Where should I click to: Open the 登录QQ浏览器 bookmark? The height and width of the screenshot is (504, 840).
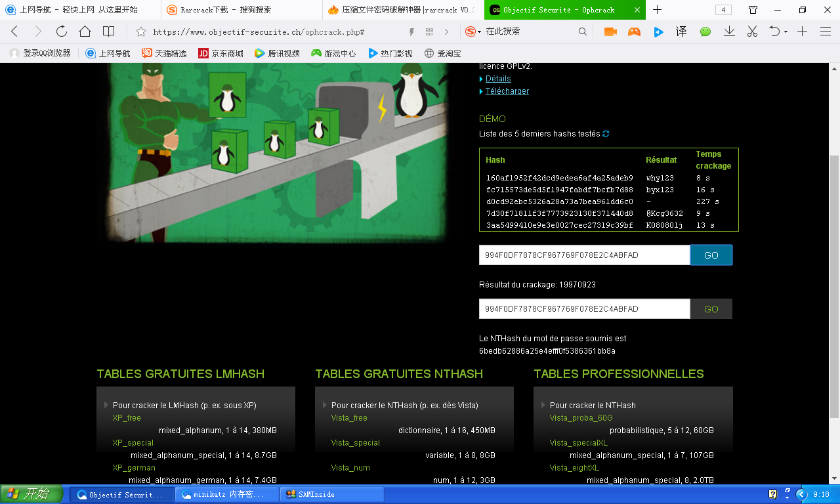click(x=40, y=53)
